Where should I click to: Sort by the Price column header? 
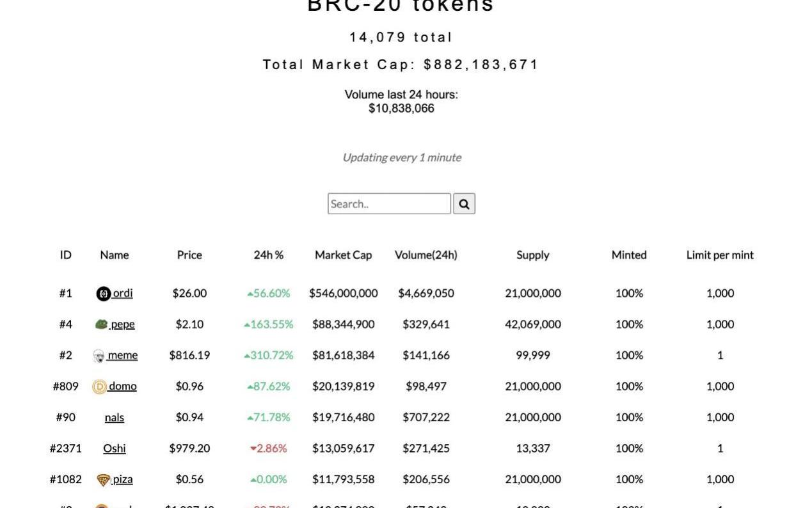click(189, 255)
